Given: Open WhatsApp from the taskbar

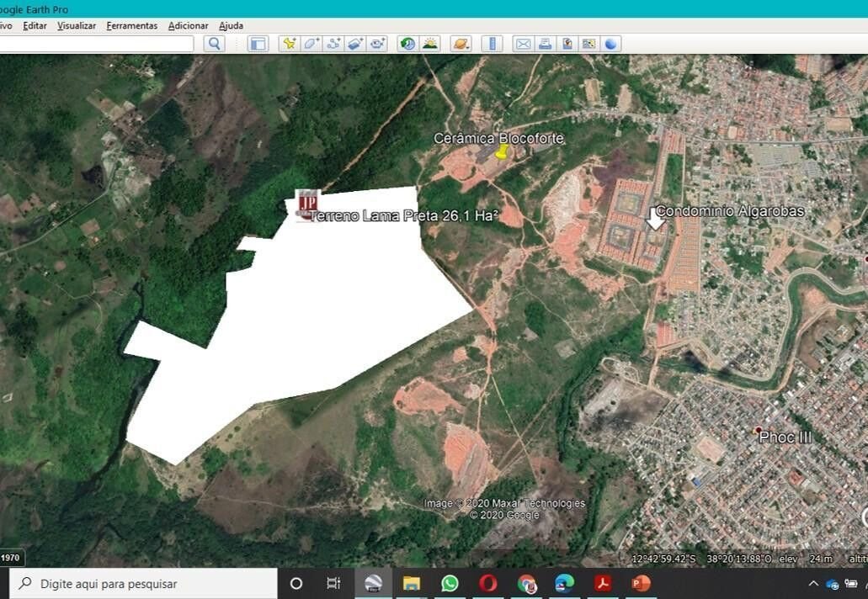Looking at the screenshot, I should (450, 584).
